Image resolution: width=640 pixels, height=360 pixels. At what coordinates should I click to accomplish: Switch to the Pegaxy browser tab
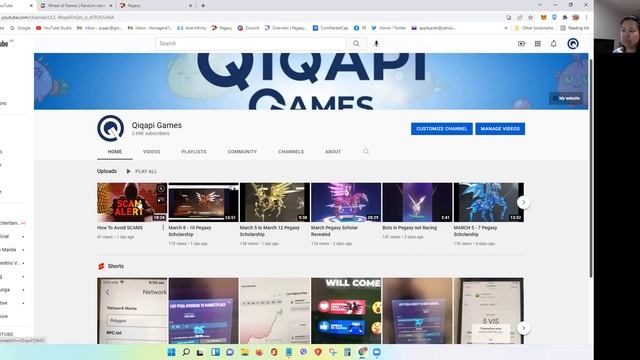(155, 6)
